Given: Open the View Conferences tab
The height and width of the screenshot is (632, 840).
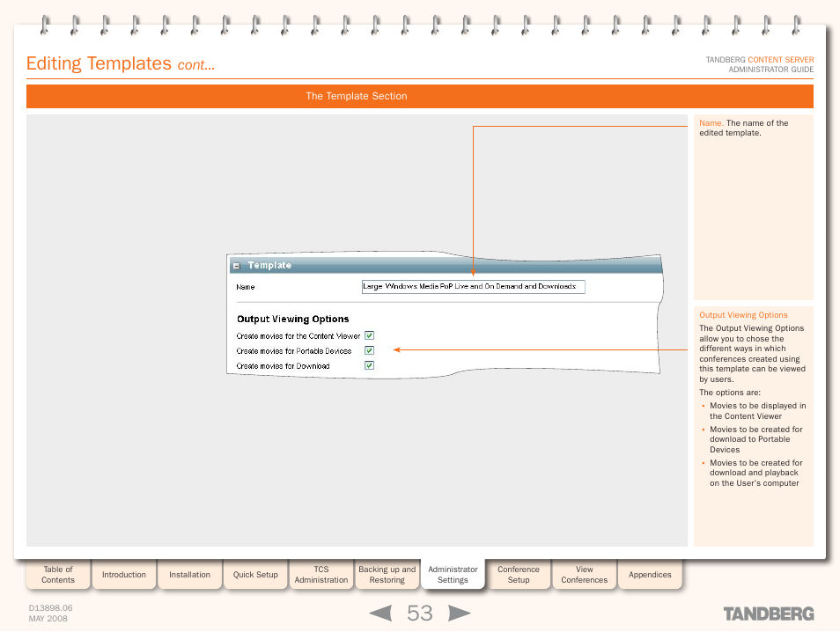Looking at the screenshot, I should click(585, 574).
